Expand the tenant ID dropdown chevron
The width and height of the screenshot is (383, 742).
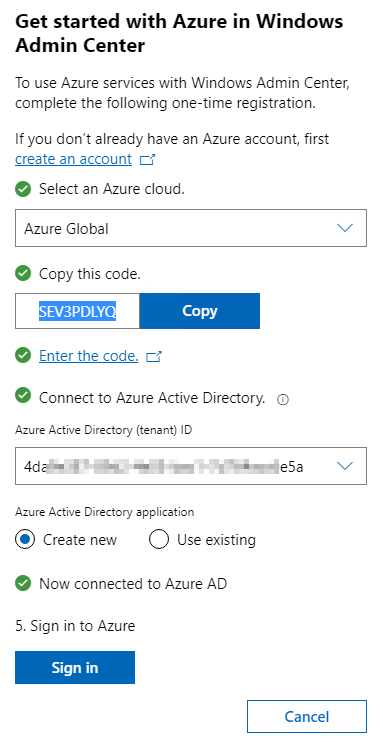click(345, 466)
